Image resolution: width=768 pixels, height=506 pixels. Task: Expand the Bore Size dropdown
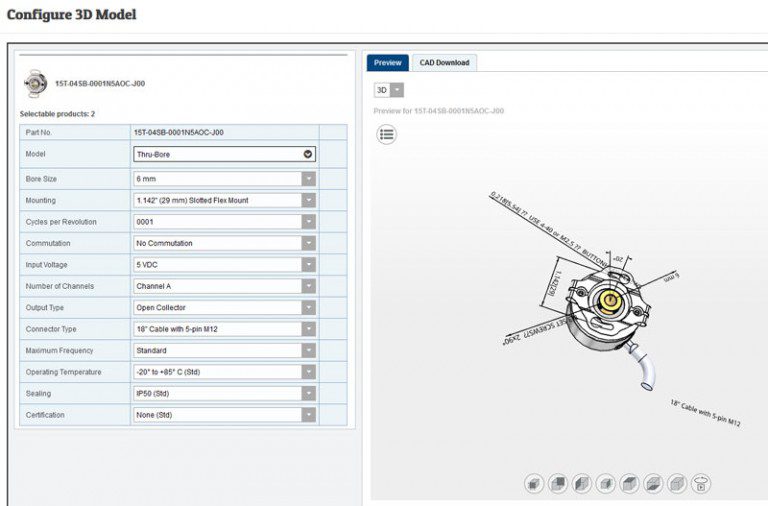[x=224, y=179]
